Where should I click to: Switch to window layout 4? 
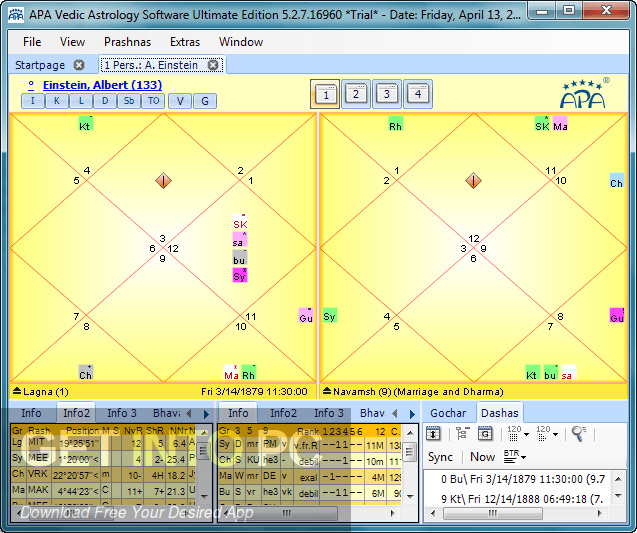tap(418, 94)
